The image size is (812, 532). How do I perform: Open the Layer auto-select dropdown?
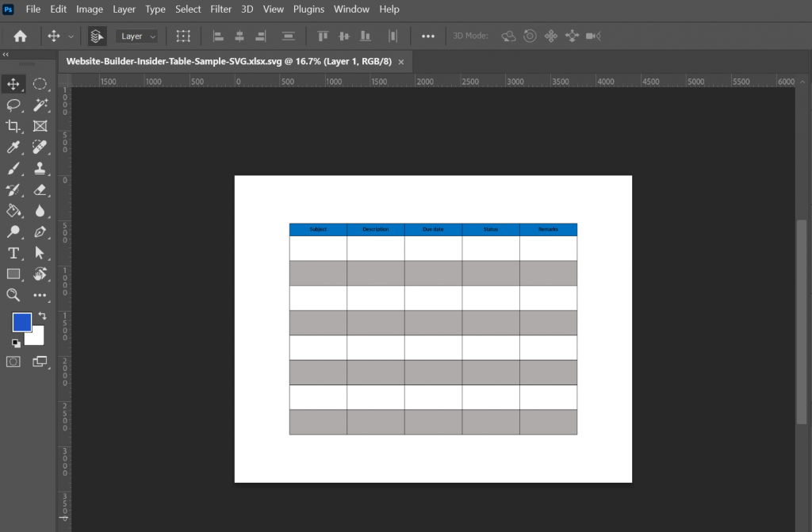(137, 36)
